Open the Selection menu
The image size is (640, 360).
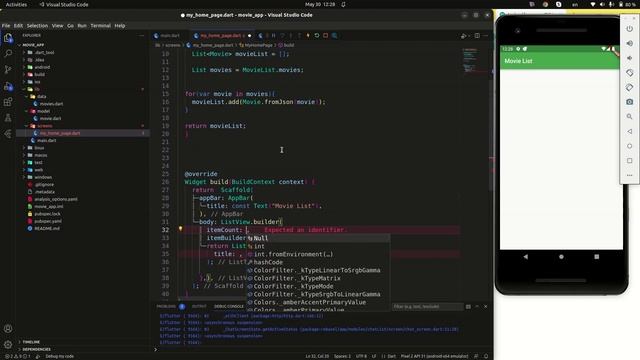point(37,25)
